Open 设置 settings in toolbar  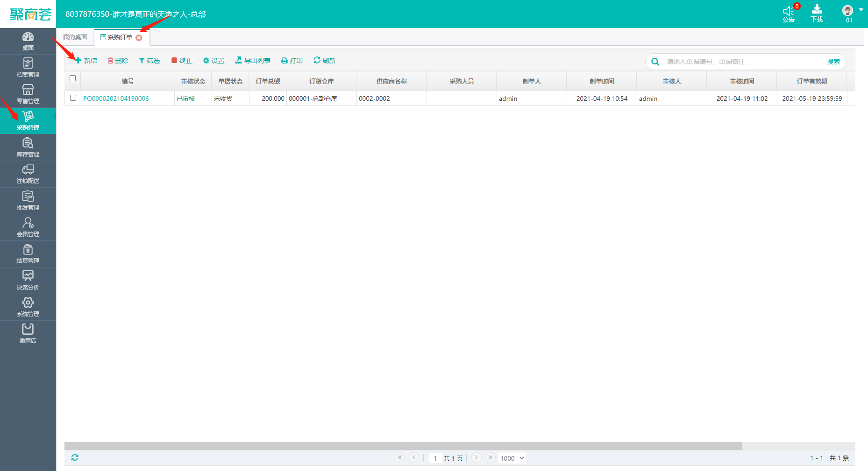pos(213,61)
